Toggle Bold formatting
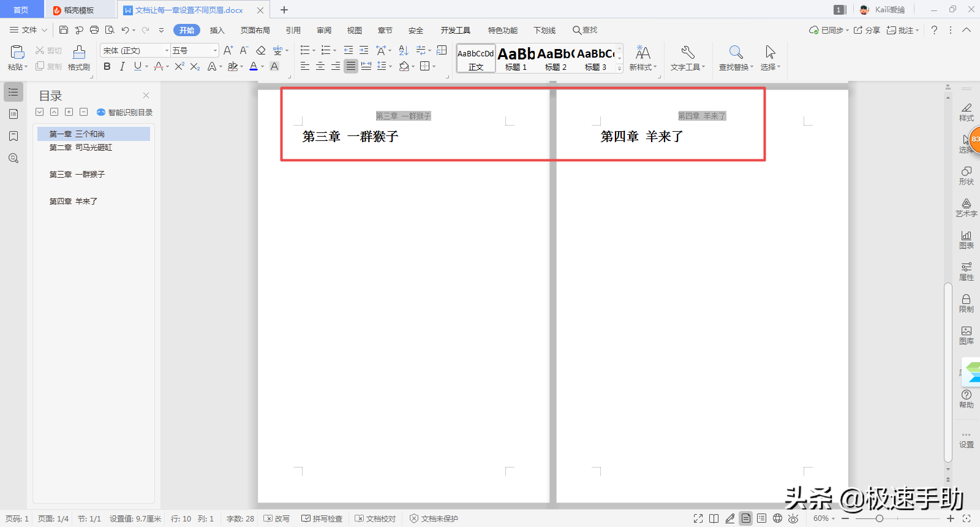 tap(107, 66)
